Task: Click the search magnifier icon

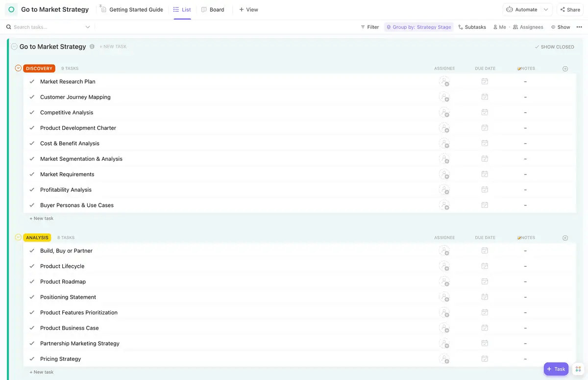Action: pos(9,27)
